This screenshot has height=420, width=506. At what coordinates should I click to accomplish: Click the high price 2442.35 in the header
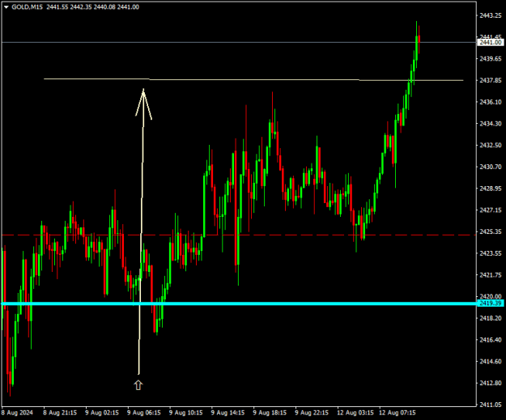coord(81,7)
